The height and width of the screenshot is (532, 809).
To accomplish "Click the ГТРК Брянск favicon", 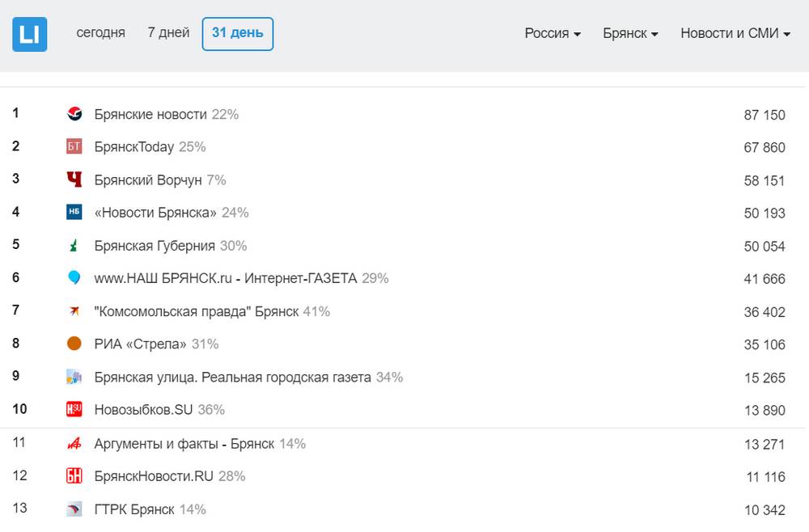I will coord(74,509).
